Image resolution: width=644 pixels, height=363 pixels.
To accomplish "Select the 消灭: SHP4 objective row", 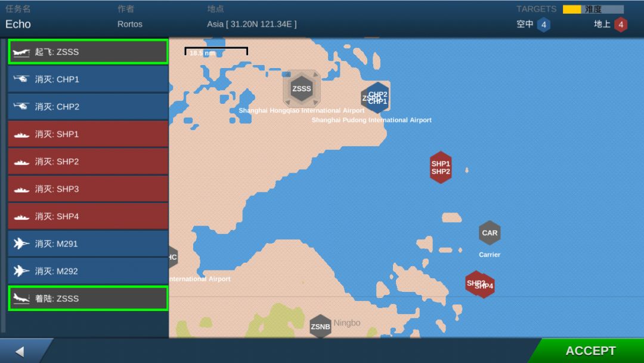I will (x=88, y=216).
